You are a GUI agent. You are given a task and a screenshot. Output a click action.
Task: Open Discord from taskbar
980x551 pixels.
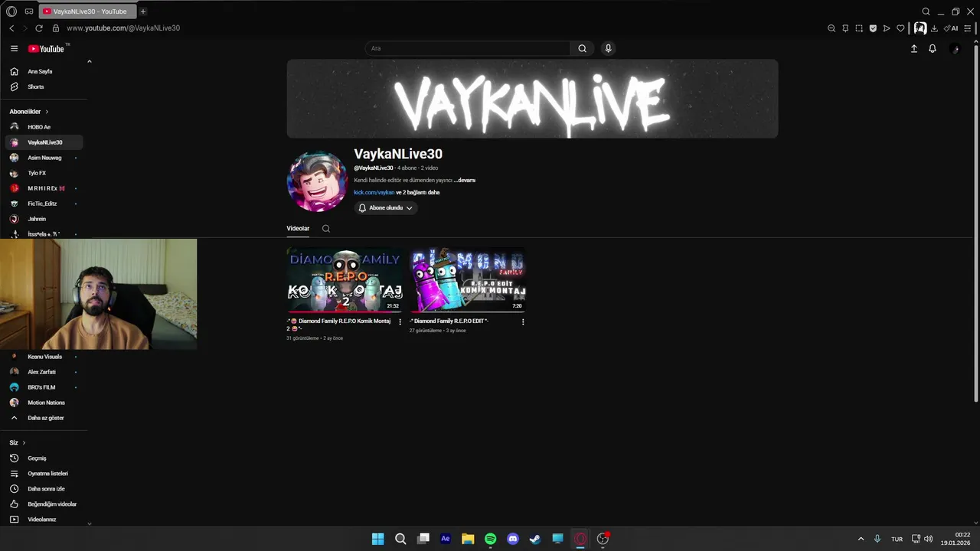513,539
